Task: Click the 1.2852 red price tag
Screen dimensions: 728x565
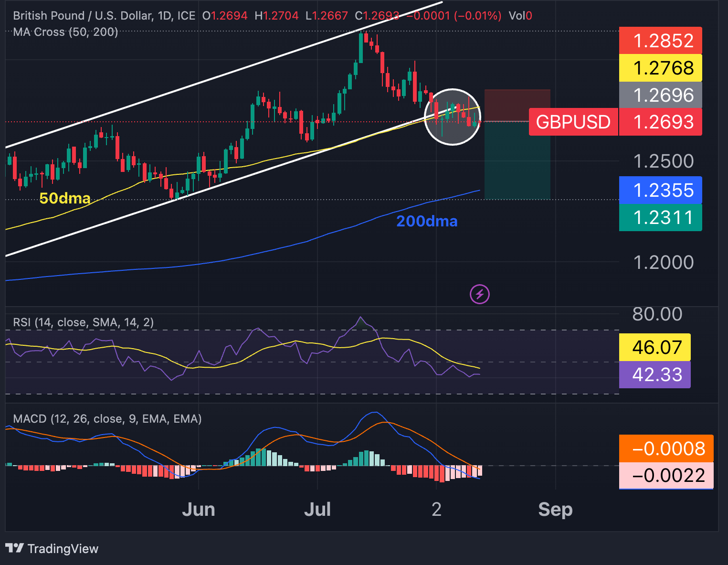Action: 661,41
